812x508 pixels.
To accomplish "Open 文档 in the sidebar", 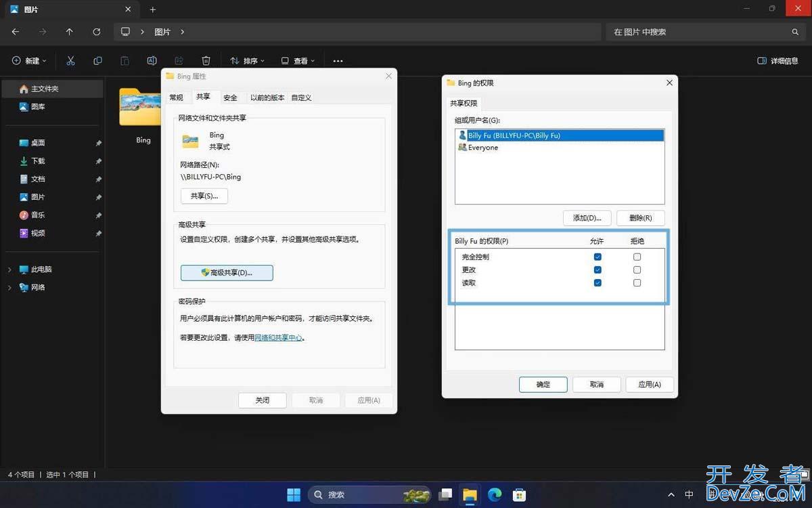I will click(x=53, y=179).
